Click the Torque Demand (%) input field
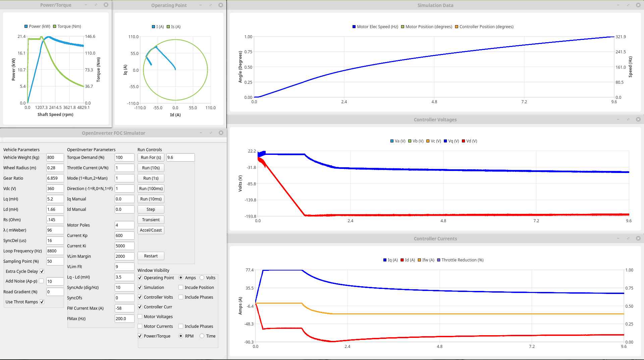The height and width of the screenshot is (360, 644). pos(124,158)
